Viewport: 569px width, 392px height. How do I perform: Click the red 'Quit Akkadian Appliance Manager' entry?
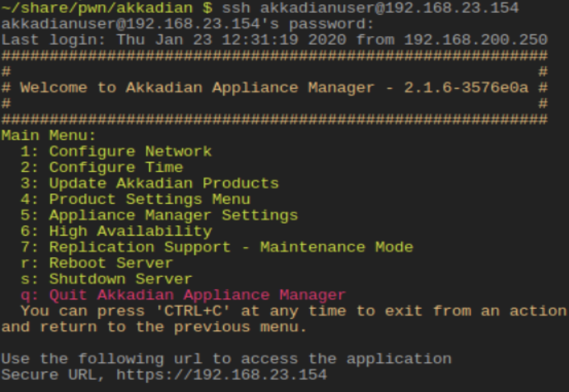[x=197, y=295]
